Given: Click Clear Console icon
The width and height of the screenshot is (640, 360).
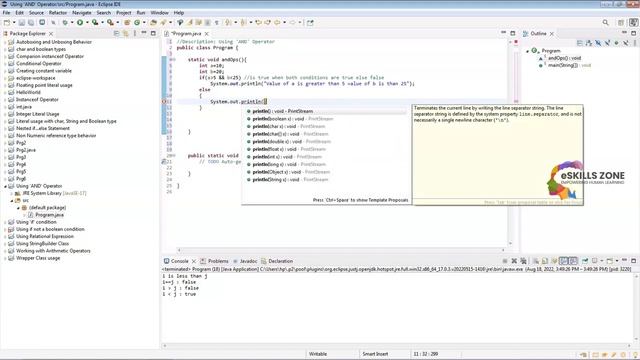Looking at the screenshot, I should [x=536, y=261].
